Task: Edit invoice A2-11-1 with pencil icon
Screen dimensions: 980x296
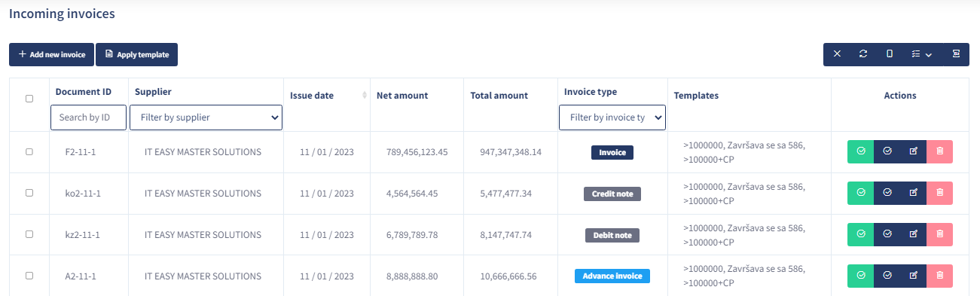Action: 913,276
